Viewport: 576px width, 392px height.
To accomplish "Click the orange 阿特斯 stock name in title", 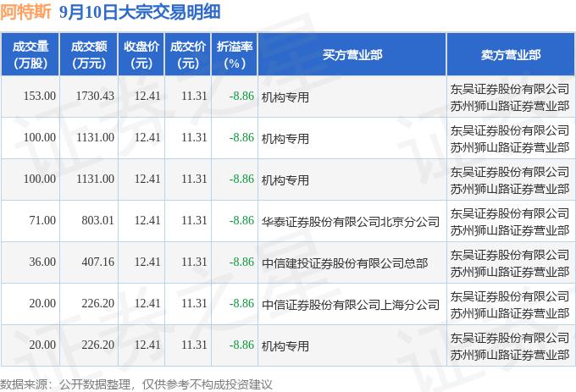I will (25, 12).
